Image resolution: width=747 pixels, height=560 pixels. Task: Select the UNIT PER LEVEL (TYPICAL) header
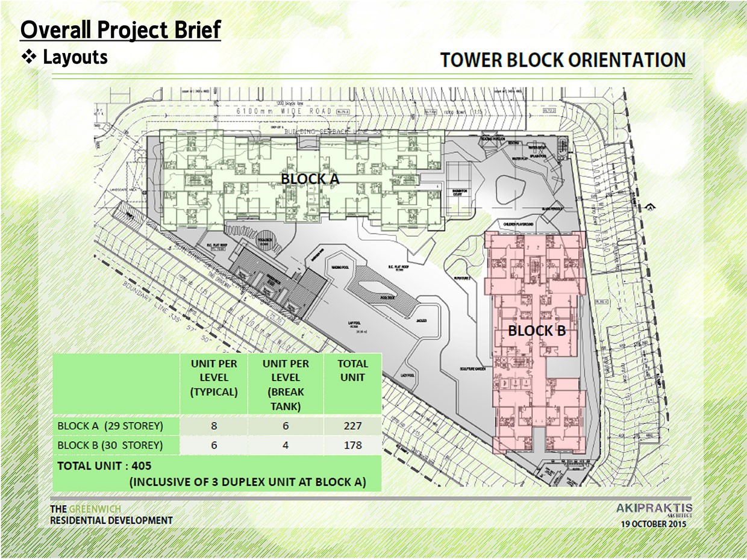pos(214,378)
